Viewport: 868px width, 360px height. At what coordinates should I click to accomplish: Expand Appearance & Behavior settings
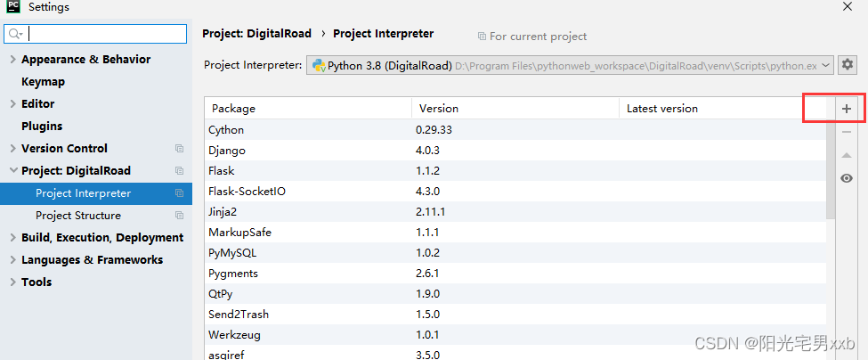[x=12, y=60]
